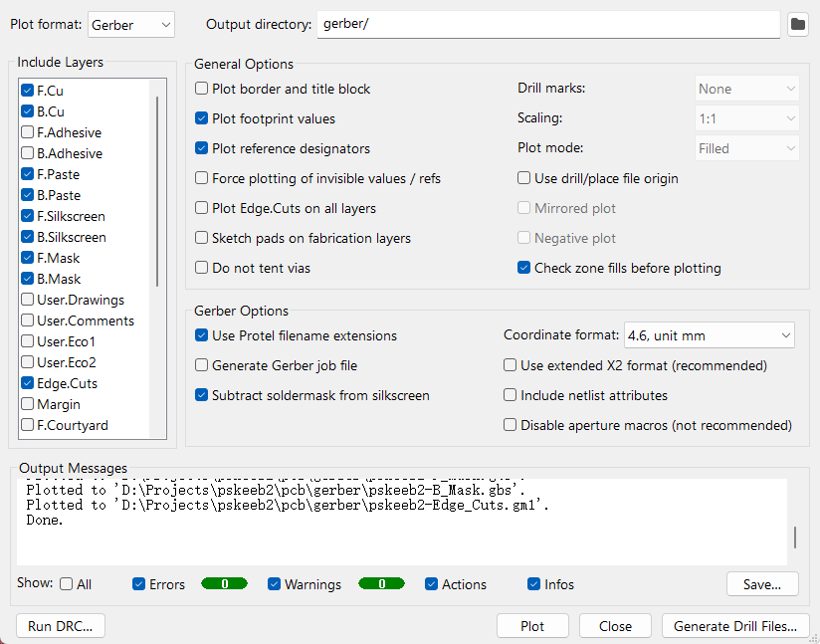Enable Do not tent vias
820x644 pixels.
pos(201,268)
